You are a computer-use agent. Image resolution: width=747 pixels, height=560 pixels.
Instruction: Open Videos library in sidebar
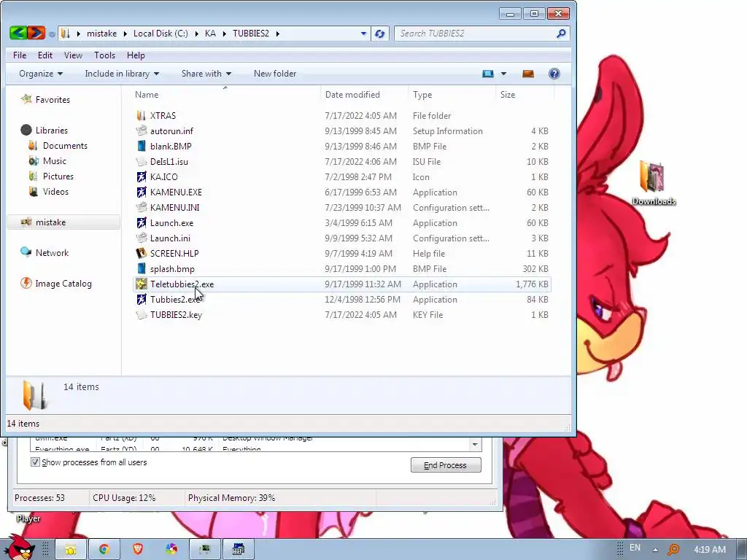(x=55, y=192)
